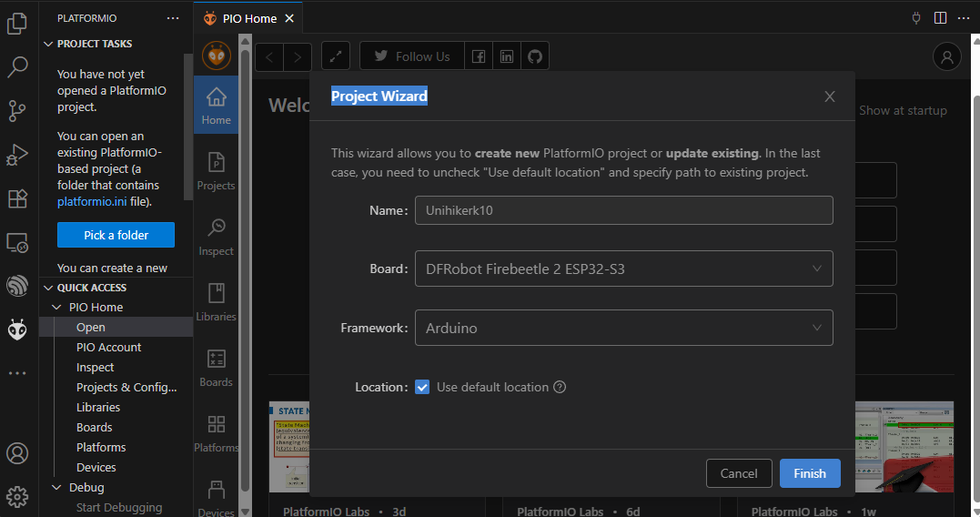
Task: Click Finish in Project Wizard
Action: click(810, 473)
